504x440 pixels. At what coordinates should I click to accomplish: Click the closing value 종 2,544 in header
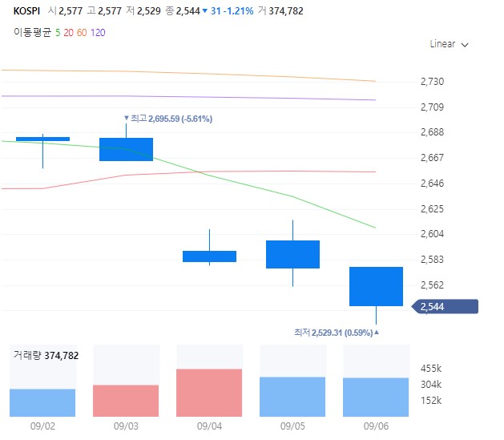183,11
